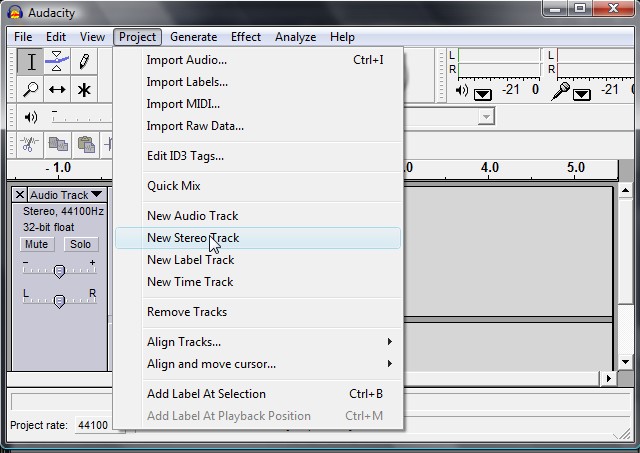Screen dimensions: 640x453
Task: Select the Zoom magnifier tool
Action: pyautogui.click(x=30, y=89)
